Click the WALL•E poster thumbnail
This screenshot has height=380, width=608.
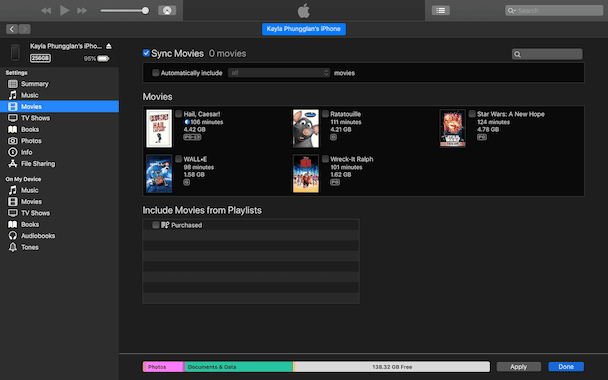click(x=159, y=174)
